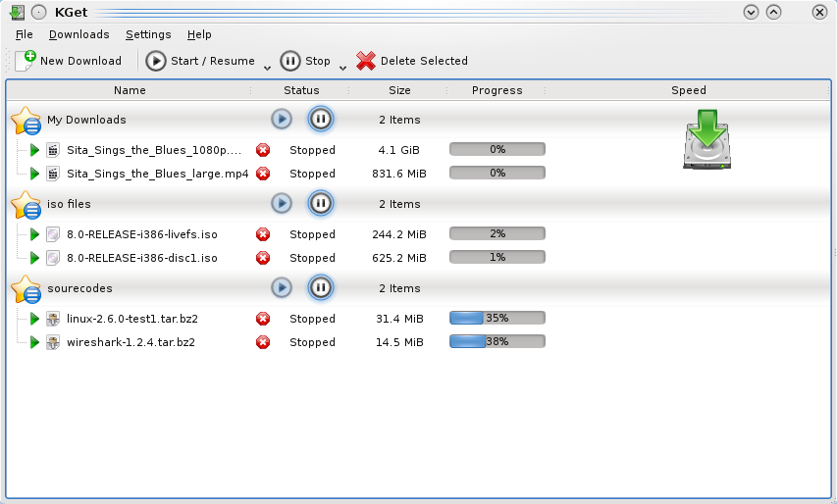Click red stopped icon for 8.0-RELEASE-i386-disc1.iso
The height and width of the screenshot is (504, 837).
[x=263, y=258]
